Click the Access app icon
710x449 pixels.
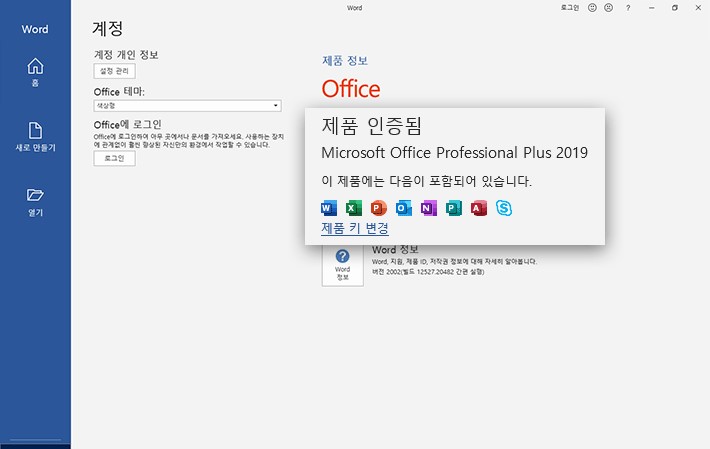pos(479,208)
